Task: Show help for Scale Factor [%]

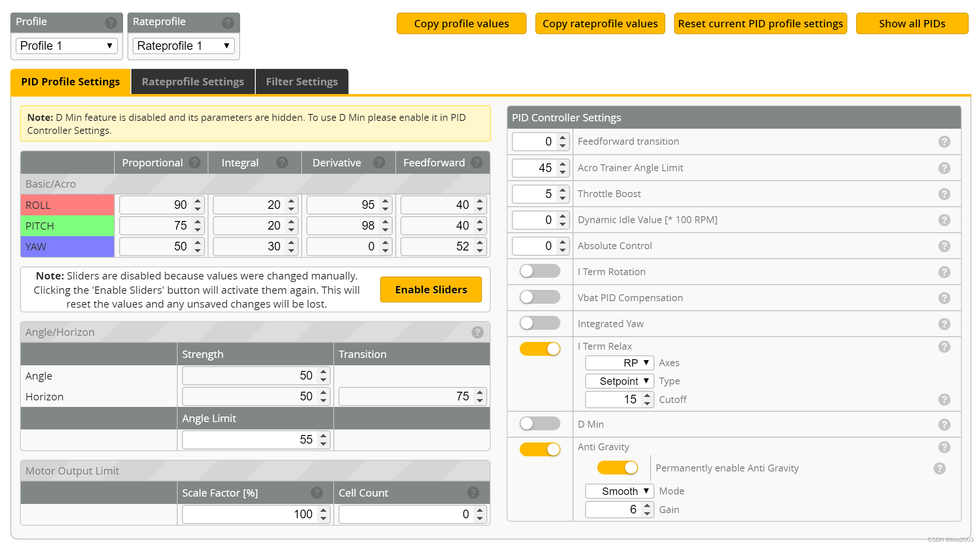Action: [317, 493]
